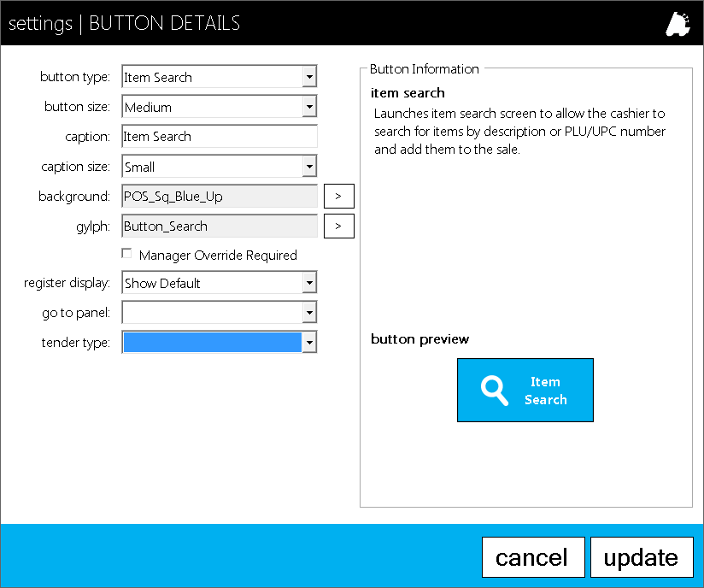Click the 'button type:' label
The image size is (704, 588).
pos(75,77)
